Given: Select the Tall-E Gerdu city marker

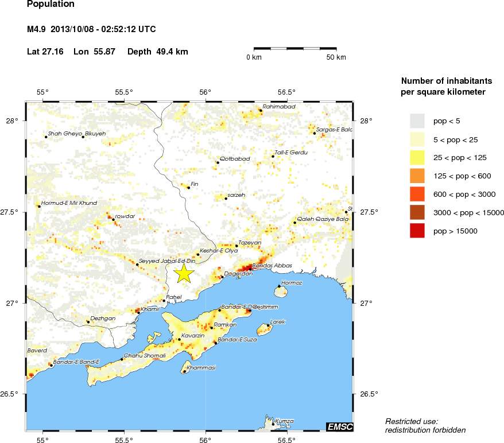Looking at the screenshot, I should [273, 156].
